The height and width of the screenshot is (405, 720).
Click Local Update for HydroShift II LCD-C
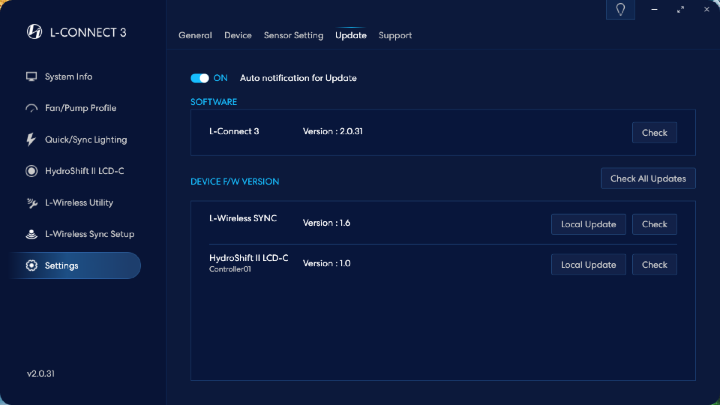(588, 265)
